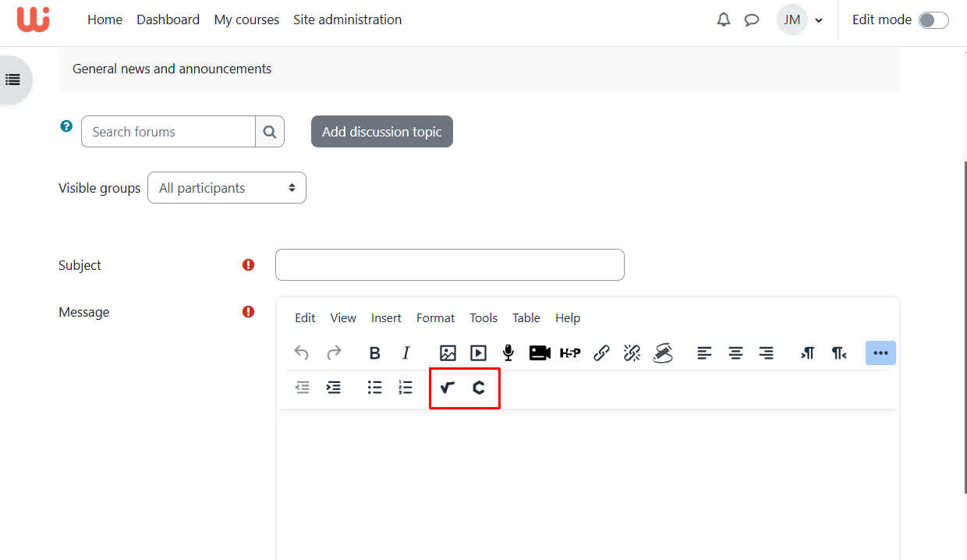Image resolution: width=967 pixels, height=560 pixels.
Task: Click the required icon beside Subject
Action: pos(248,265)
